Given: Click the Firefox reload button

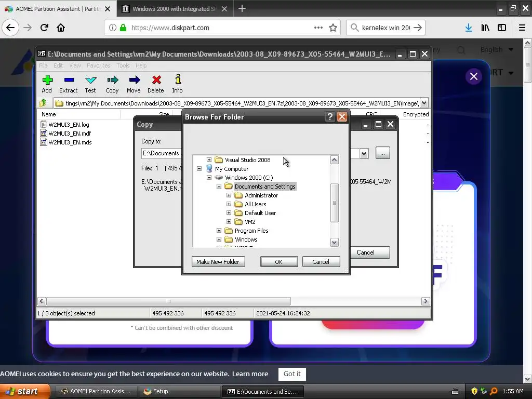Looking at the screenshot, I should point(44,28).
